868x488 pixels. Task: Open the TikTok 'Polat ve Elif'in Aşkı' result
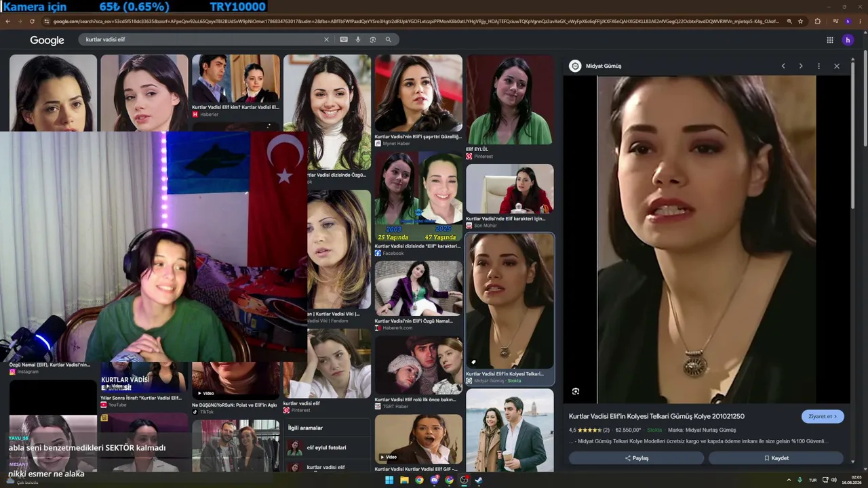pos(235,389)
